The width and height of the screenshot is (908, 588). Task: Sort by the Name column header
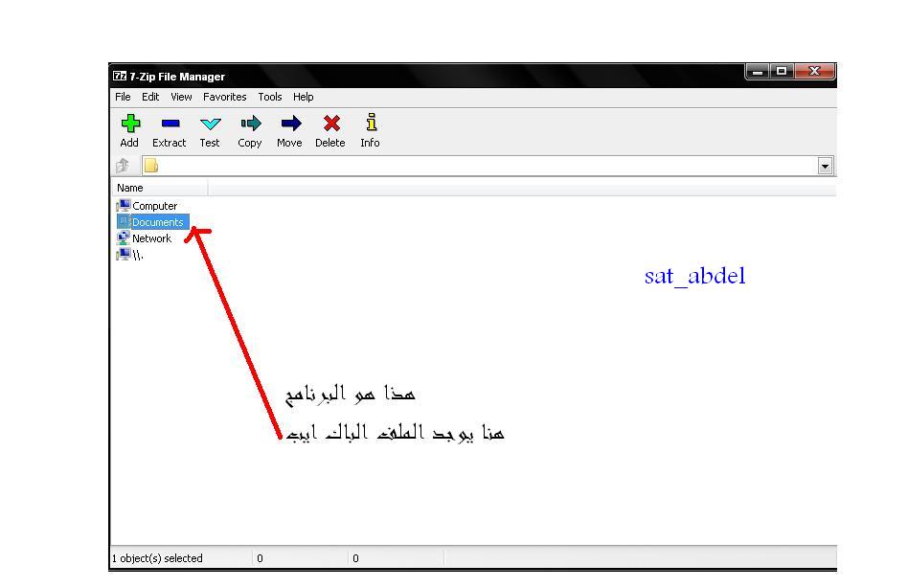[160, 188]
